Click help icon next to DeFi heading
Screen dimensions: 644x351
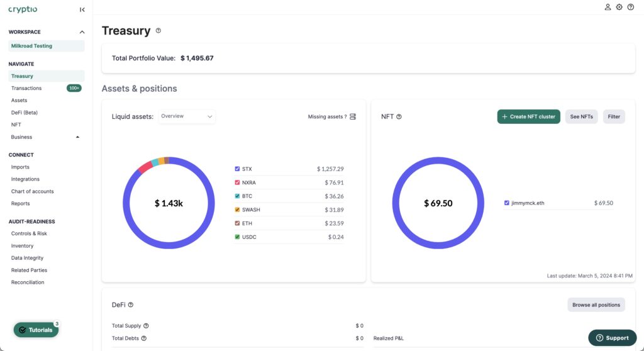131,305
